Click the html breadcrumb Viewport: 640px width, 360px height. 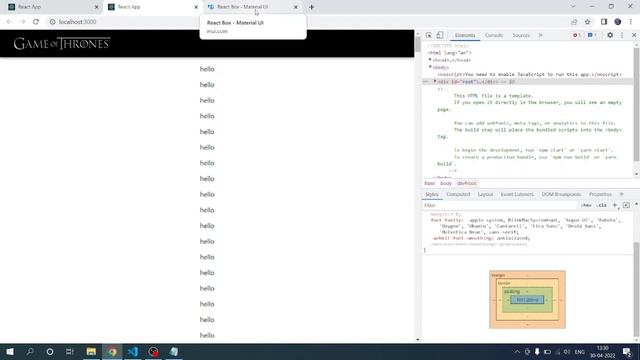429,183
